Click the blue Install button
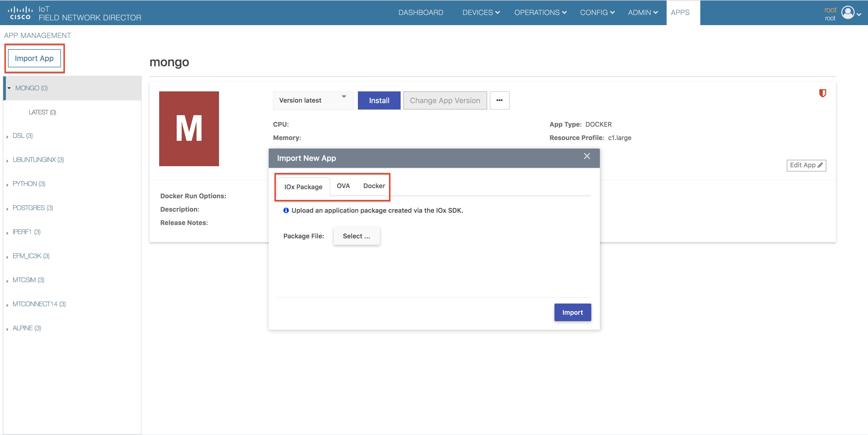This screenshot has height=435, width=868. (379, 100)
